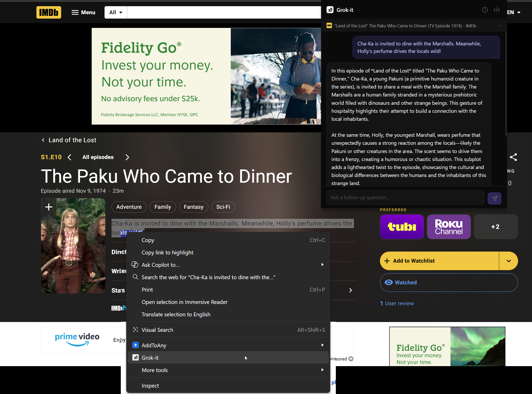This screenshot has width=532, height=394.
Task: Expand Add to Watchlist dropdown arrow
Action: [508, 261]
